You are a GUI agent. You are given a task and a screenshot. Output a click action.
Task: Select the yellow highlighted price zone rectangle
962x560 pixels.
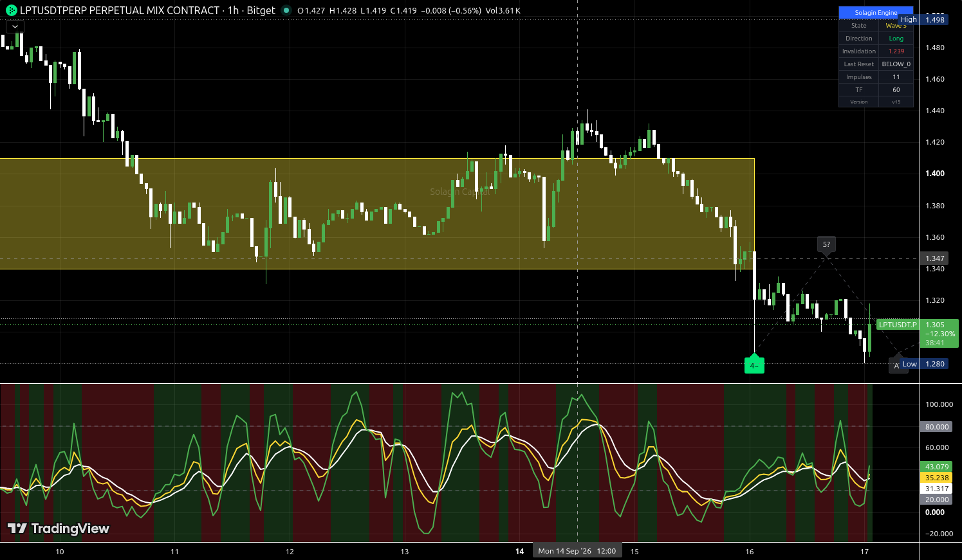tap(377, 213)
